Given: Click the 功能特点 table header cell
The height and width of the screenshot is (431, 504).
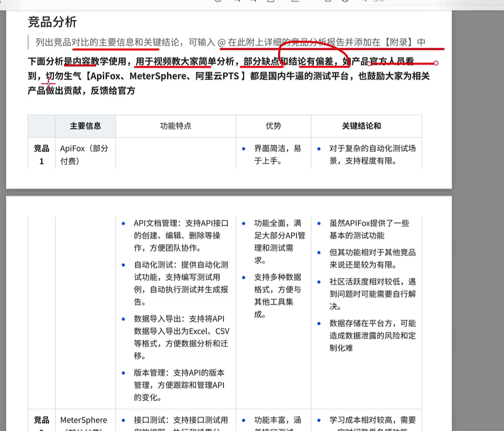Looking at the screenshot, I should tap(175, 126).
